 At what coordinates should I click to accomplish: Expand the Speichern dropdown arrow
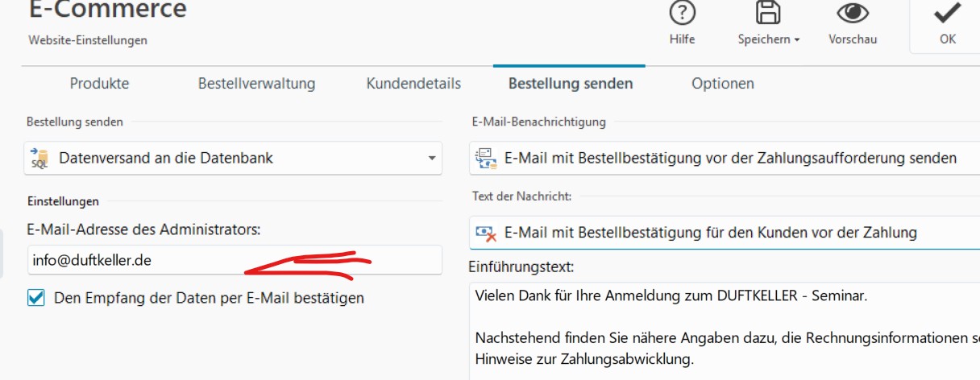click(796, 39)
